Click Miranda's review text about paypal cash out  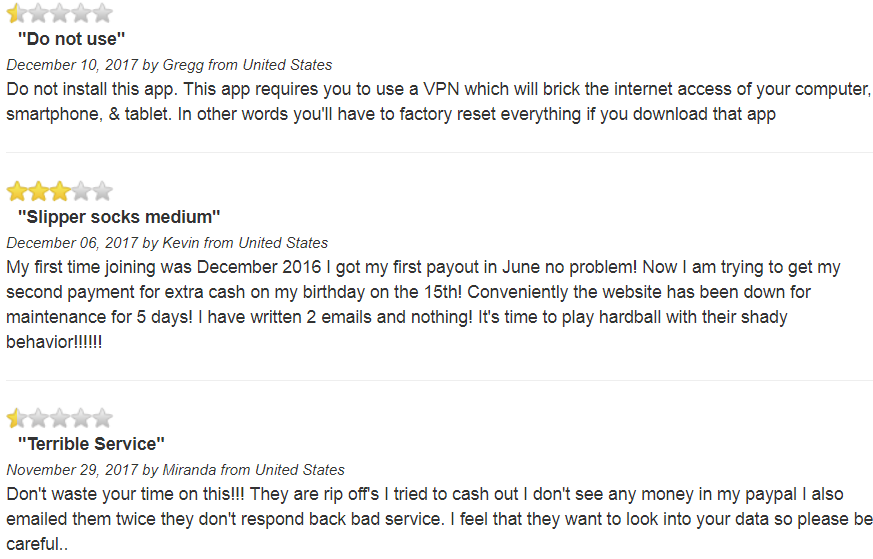[x=439, y=519]
